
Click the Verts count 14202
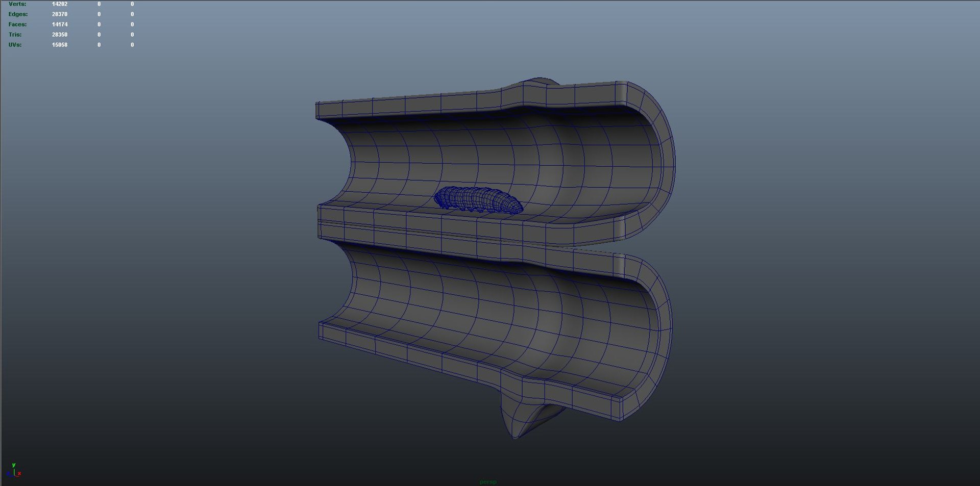coord(60,4)
